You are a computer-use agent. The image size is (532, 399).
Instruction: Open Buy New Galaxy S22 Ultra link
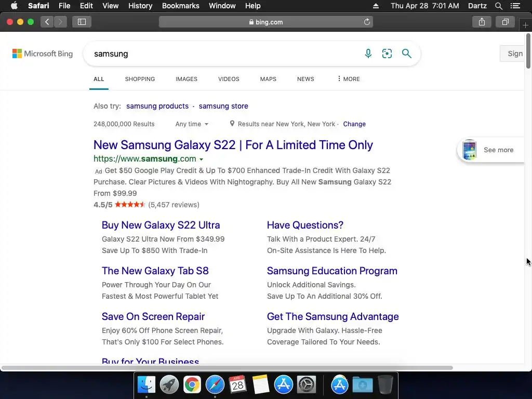[161, 225]
